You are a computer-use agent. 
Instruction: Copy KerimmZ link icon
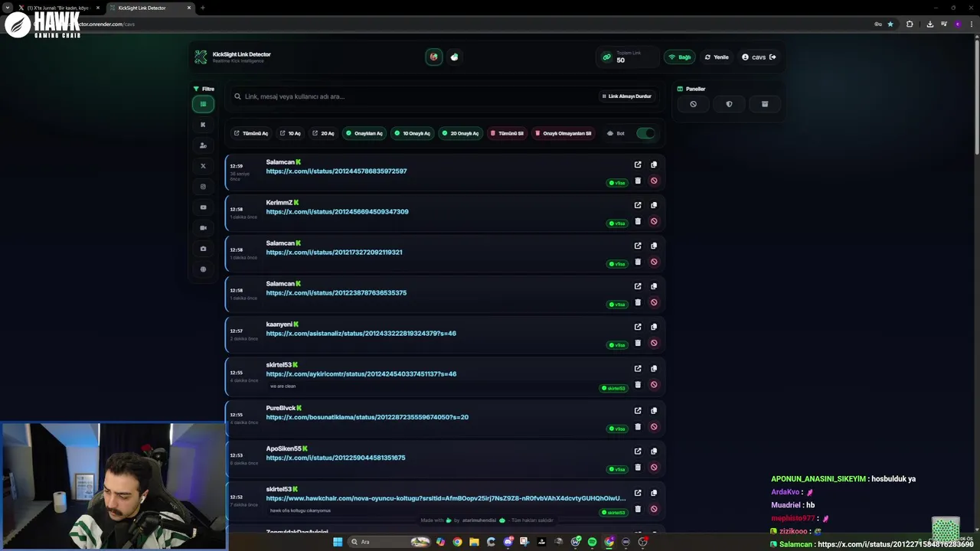[x=654, y=205]
